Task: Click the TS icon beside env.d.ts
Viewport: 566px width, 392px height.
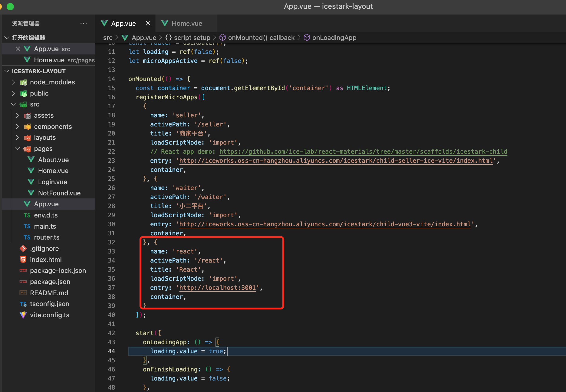Action: point(27,215)
